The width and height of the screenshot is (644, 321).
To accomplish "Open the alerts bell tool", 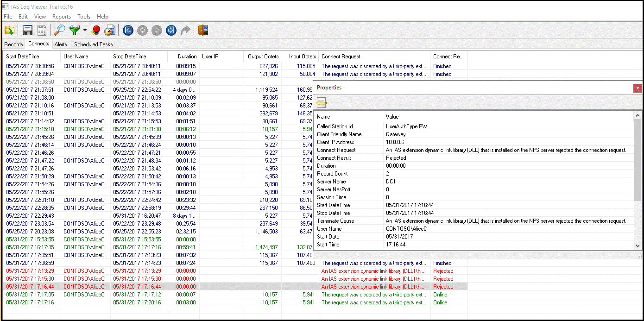I will click(96, 30).
